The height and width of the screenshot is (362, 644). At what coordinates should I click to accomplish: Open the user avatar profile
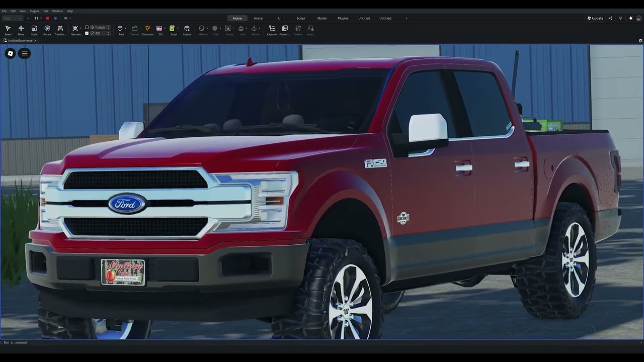pyautogui.click(x=639, y=18)
